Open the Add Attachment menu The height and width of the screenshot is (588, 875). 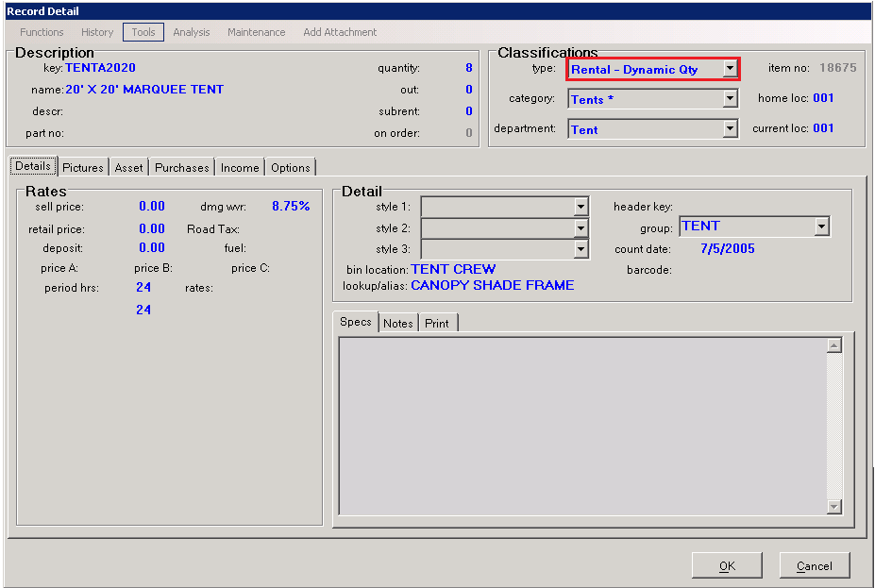(x=340, y=32)
